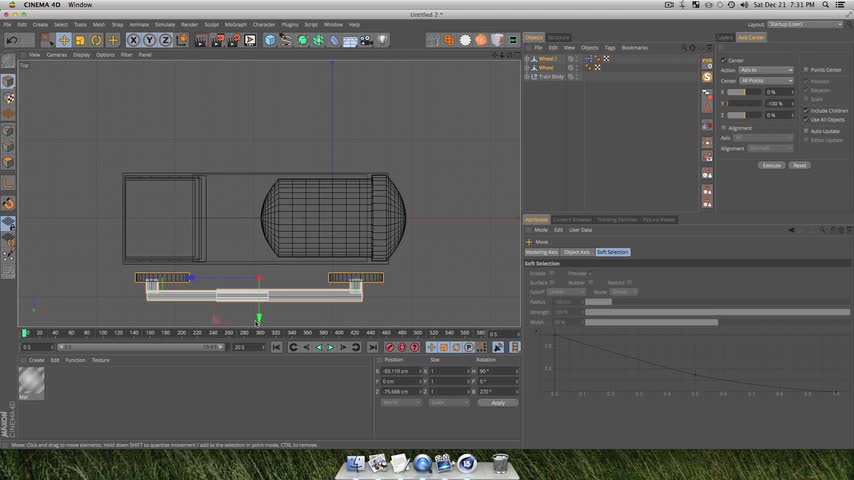The height and width of the screenshot is (480, 854).
Task: Open the Cube primitive object icon
Action: (x=270, y=40)
